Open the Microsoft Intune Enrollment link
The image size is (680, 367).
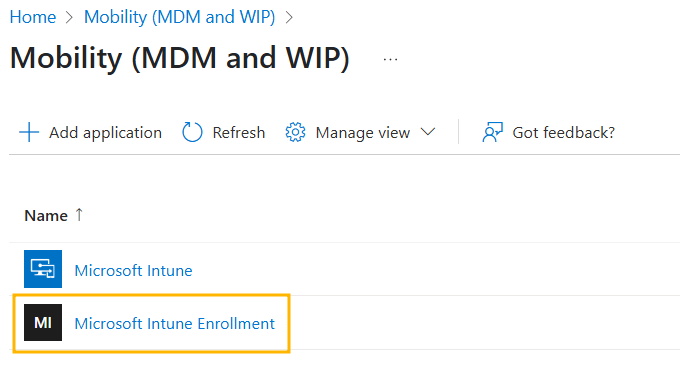pos(175,323)
